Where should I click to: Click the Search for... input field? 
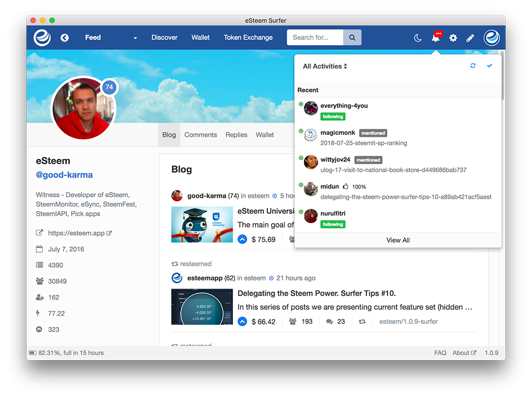tap(315, 37)
